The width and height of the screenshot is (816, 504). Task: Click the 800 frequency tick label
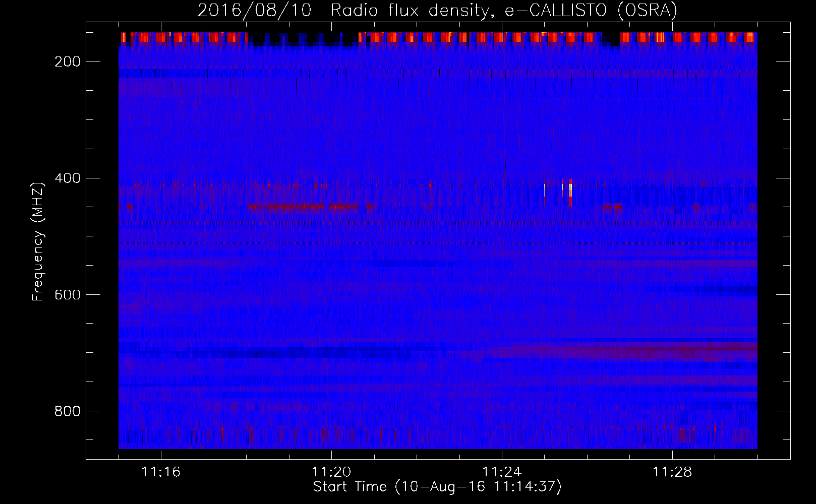[x=68, y=411]
